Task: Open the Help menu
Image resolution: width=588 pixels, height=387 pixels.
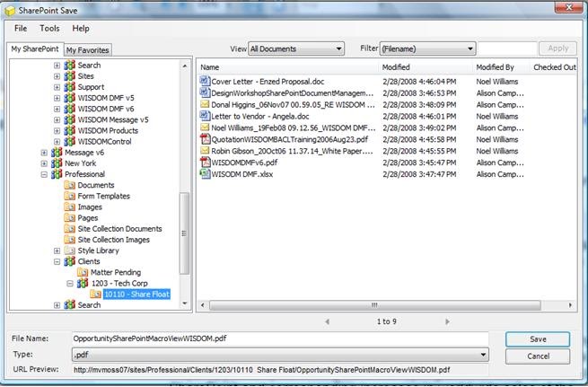Action: tap(81, 29)
